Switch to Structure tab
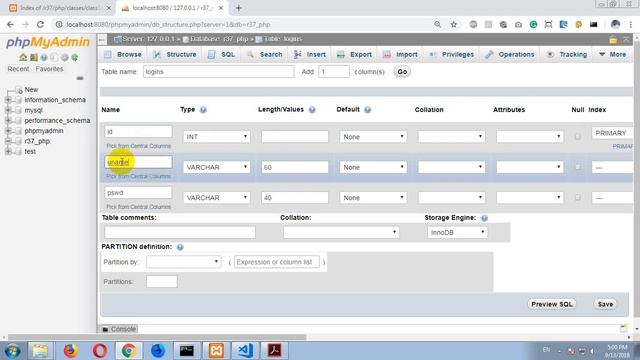 click(x=175, y=54)
